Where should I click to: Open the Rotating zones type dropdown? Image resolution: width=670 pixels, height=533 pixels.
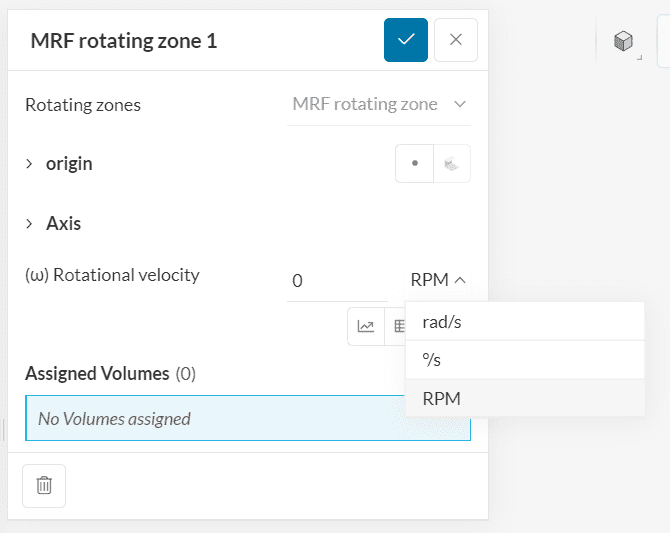tap(378, 104)
